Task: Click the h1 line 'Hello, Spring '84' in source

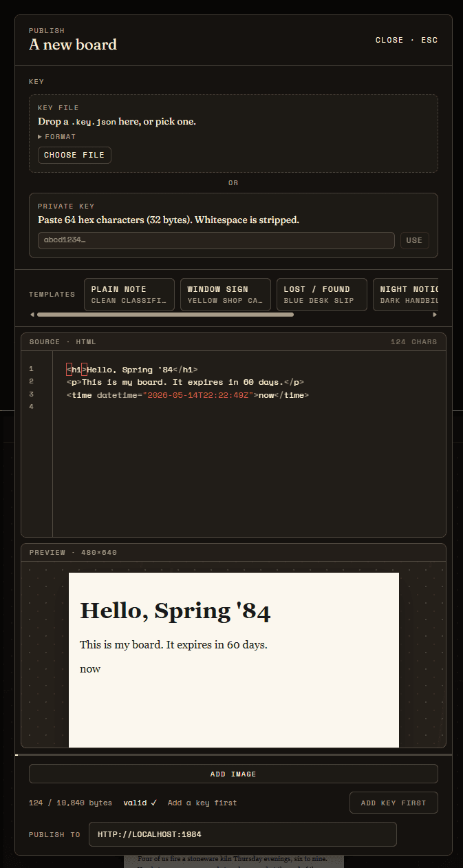Action: (132, 370)
